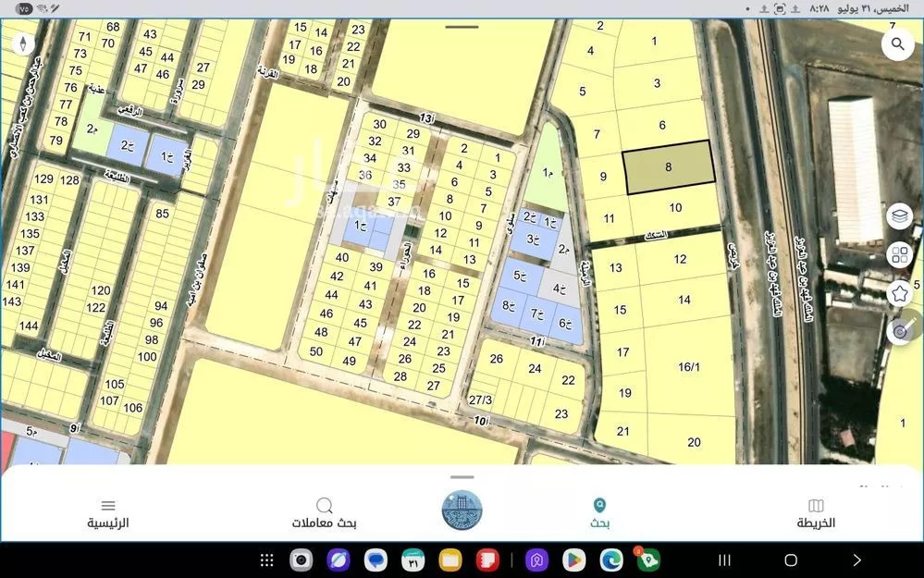Screen dimensions: 924x578
Task: Go to the الرئيسية menu tab
Action: [x=108, y=513]
